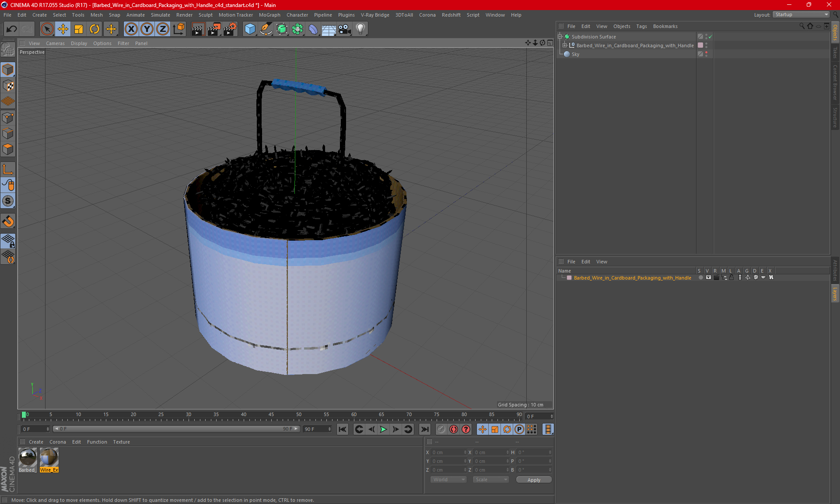Toggle Subdivision Surface enable checkmark
This screenshot has height=504, width=840.
(x=710, y=37)
